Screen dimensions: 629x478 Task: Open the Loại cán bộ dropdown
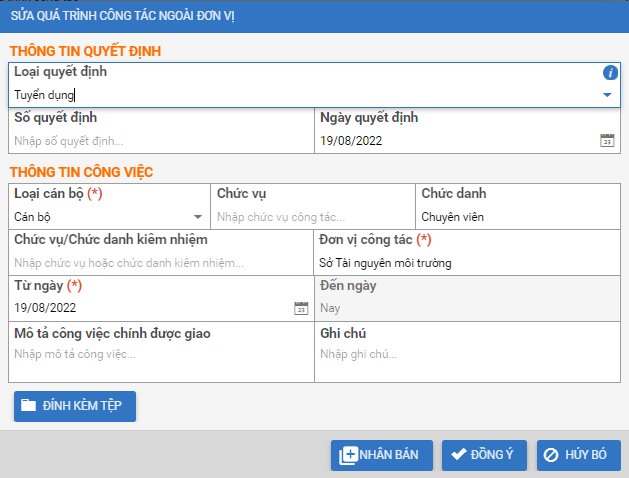click(x=197, y=216)
